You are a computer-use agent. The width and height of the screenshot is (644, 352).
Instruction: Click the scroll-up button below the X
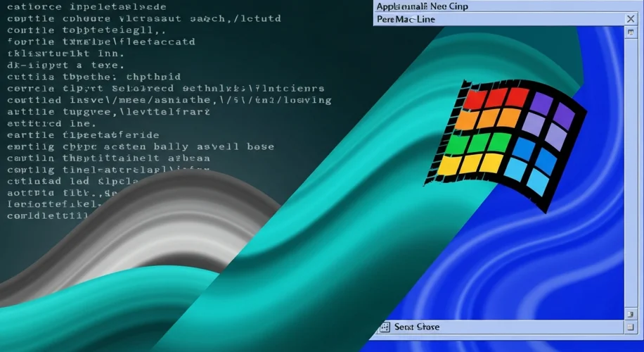coord(631,32)
